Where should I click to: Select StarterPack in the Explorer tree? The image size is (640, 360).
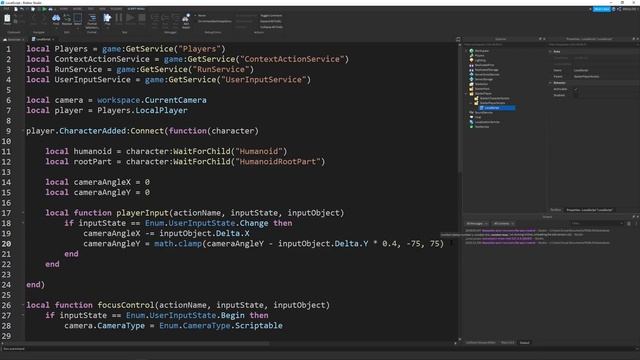click(x=482, y=89)
